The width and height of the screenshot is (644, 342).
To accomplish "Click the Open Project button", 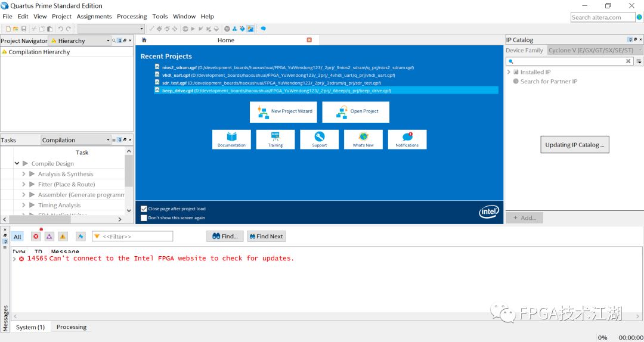I will point(355,111).
